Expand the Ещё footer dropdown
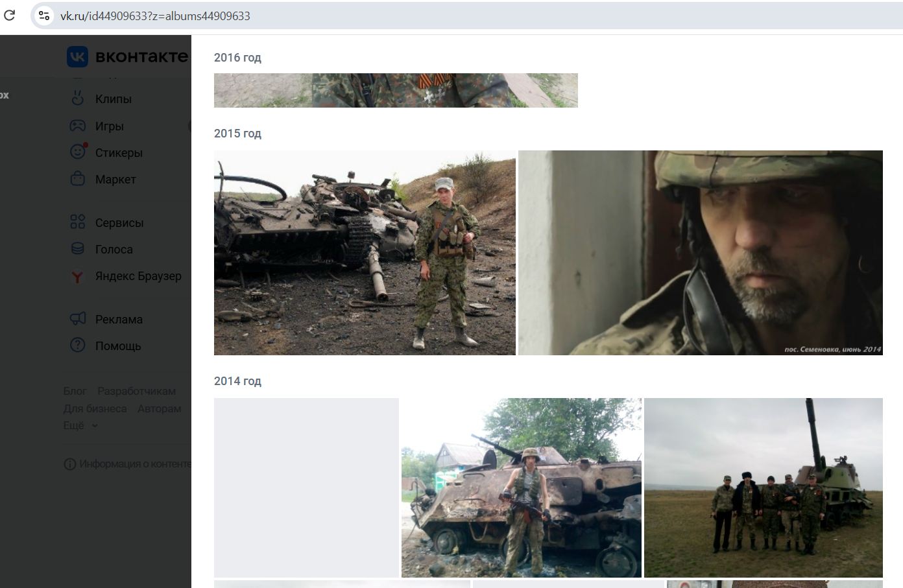This screenshot has width=903, height=588. click(80, 425)
